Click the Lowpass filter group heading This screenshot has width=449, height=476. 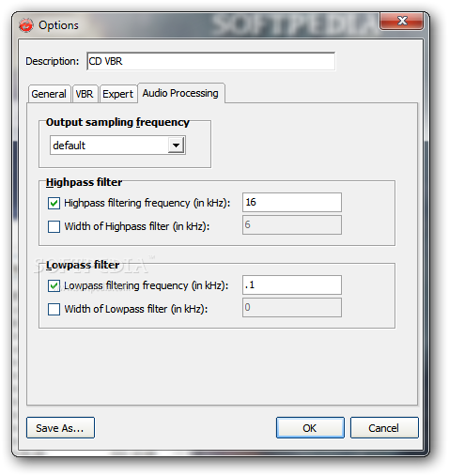point(83,265)
